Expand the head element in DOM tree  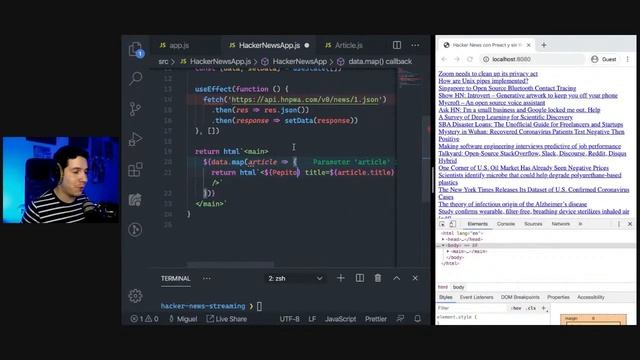coord(443,239)
